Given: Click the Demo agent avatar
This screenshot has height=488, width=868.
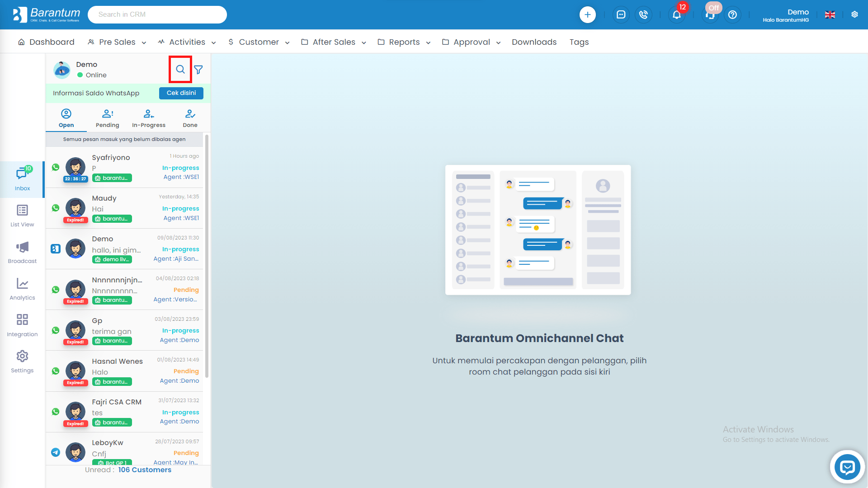Looking at the screenshot, I should [62, 70].
